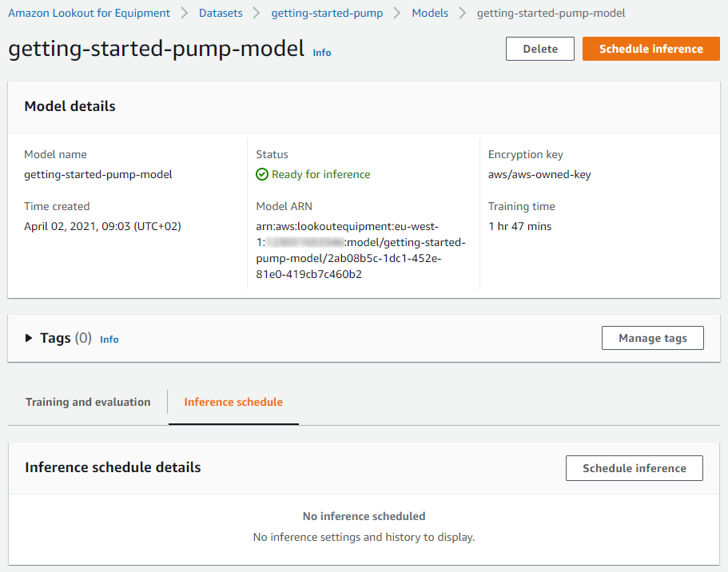Open the Info link next to Tags
Viewport: 728px width, 572px height.
coord(109,340)
